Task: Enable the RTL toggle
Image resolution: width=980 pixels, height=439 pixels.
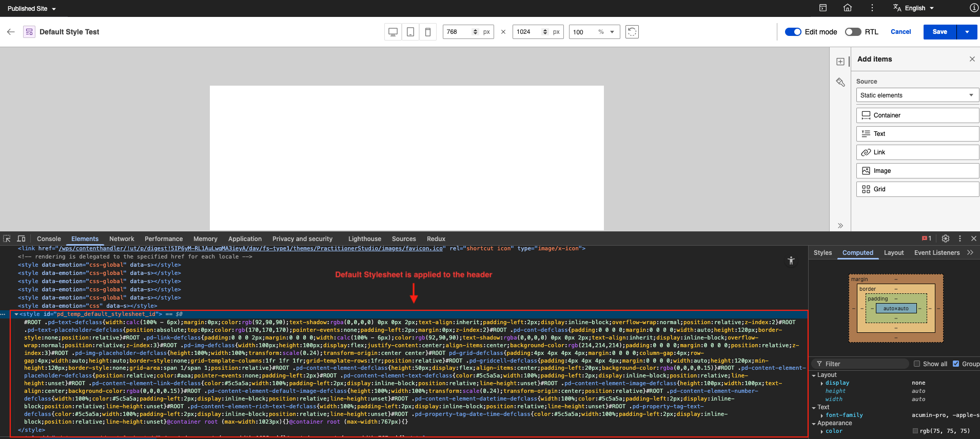Action: pos(853,32)
